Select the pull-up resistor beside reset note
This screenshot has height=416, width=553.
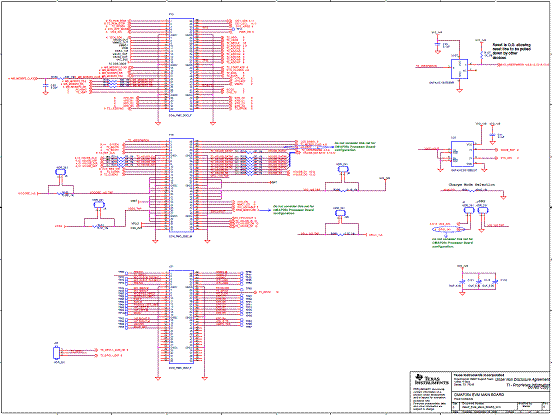(481, 54)
